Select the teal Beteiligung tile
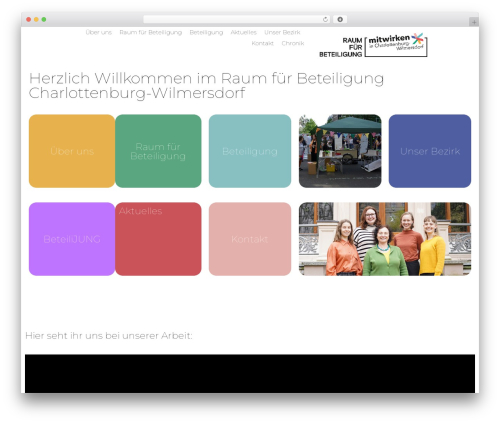 [250, 151]
